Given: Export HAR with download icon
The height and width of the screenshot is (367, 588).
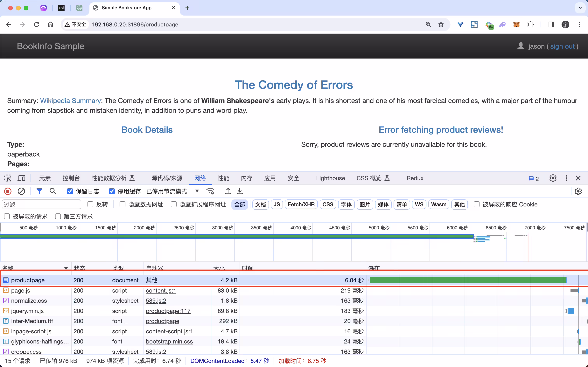Looking at the screenshot, I should click(240, 191).
